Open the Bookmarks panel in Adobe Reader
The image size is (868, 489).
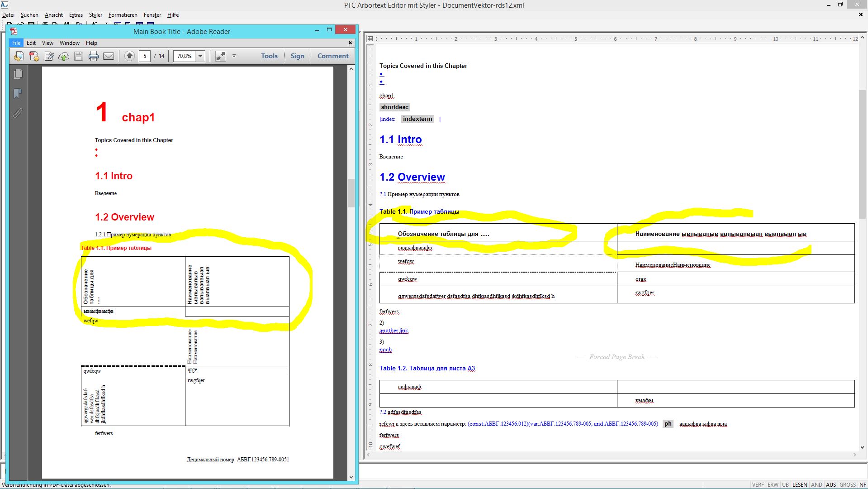coord(18,93)
